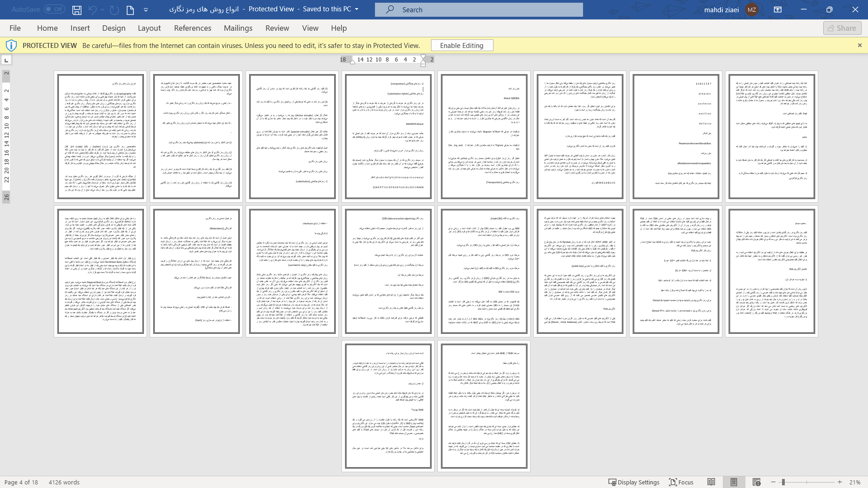The width and height of the screenshot is (868, 488).
Task: Open the View tab
Action: [310, 28]
